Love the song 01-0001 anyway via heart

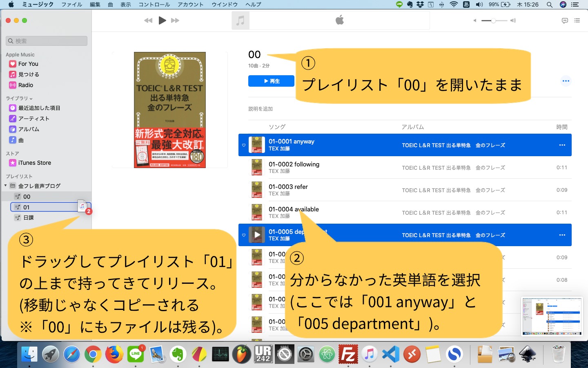243,145
